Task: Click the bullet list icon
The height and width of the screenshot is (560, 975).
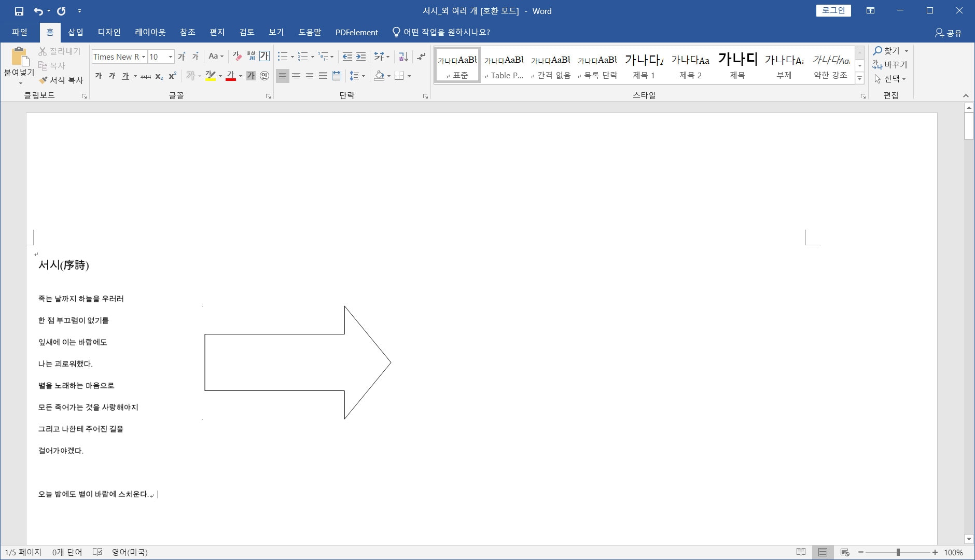Action: click(x=283, y=56)
